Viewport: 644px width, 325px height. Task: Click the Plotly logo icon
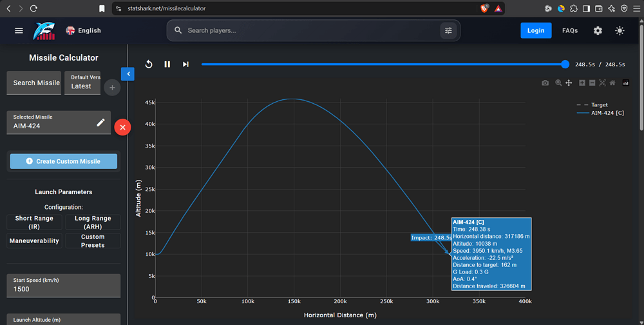tap(625, 83)
